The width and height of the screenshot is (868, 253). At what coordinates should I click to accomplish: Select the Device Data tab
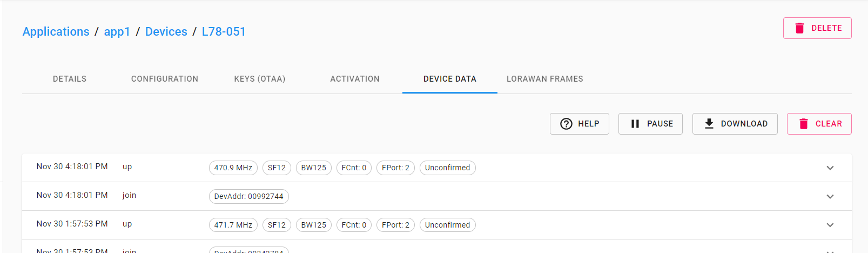point(450,79)
